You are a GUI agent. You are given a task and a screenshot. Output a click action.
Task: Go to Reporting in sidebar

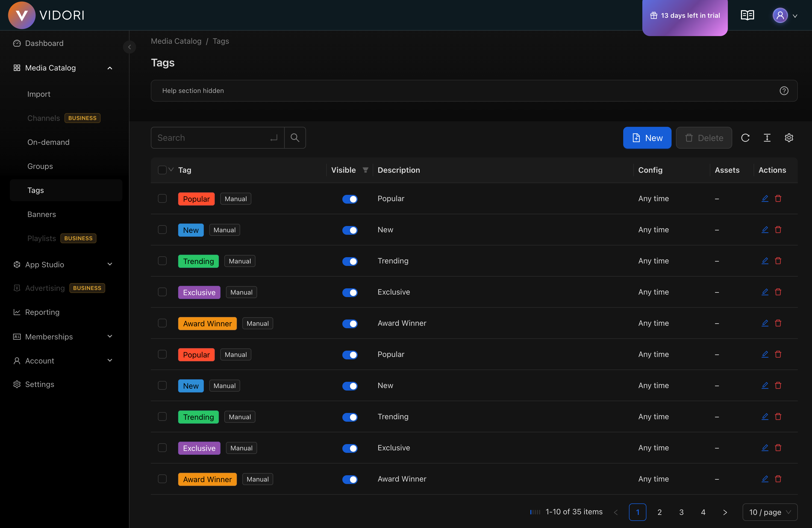[x=42, y=312]
